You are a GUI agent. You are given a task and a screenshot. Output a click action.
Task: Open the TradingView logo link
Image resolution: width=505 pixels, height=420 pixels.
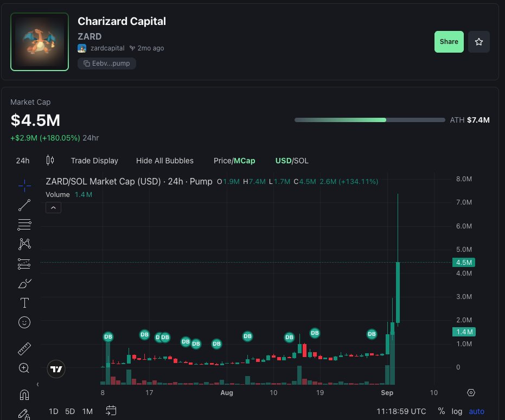(56, 369)
